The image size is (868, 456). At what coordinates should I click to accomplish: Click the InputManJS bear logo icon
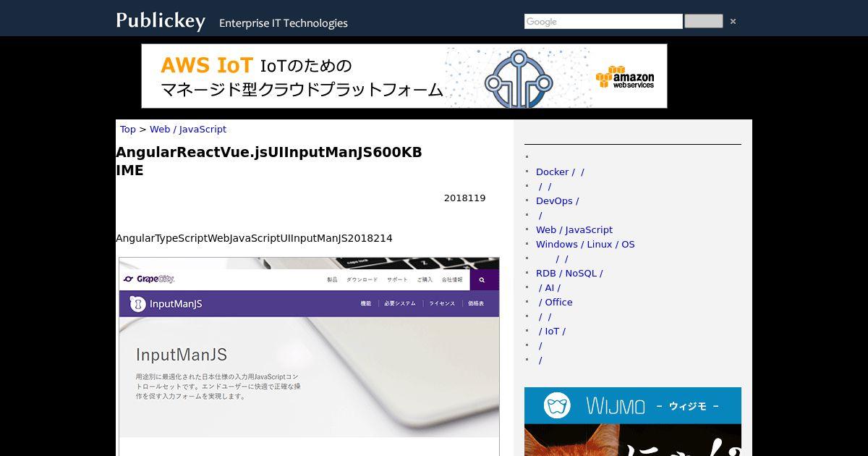137,304
